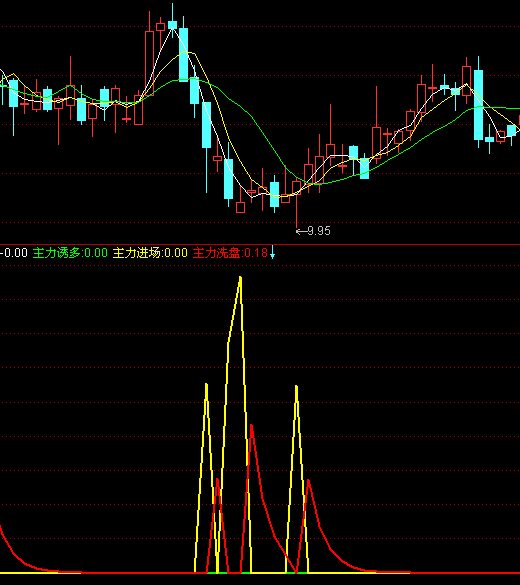Click the decaying red curve at indicator's left edge
This screenshot has height=585, width=520.
click(11, 548)
